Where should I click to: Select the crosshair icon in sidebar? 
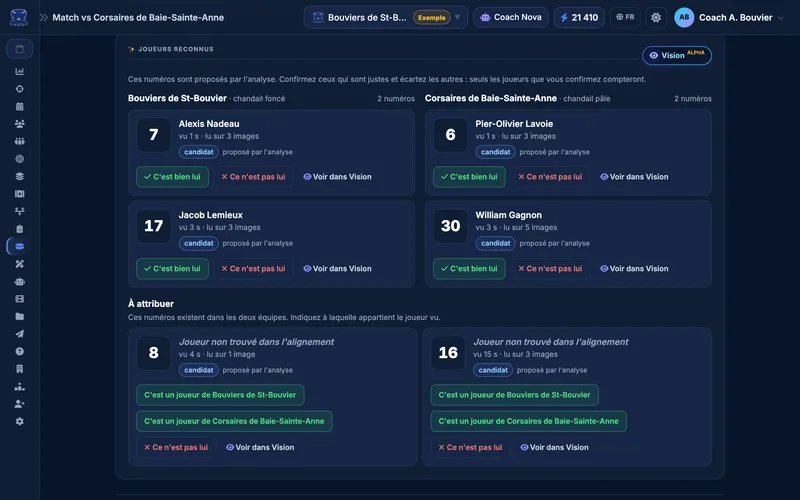19,89
